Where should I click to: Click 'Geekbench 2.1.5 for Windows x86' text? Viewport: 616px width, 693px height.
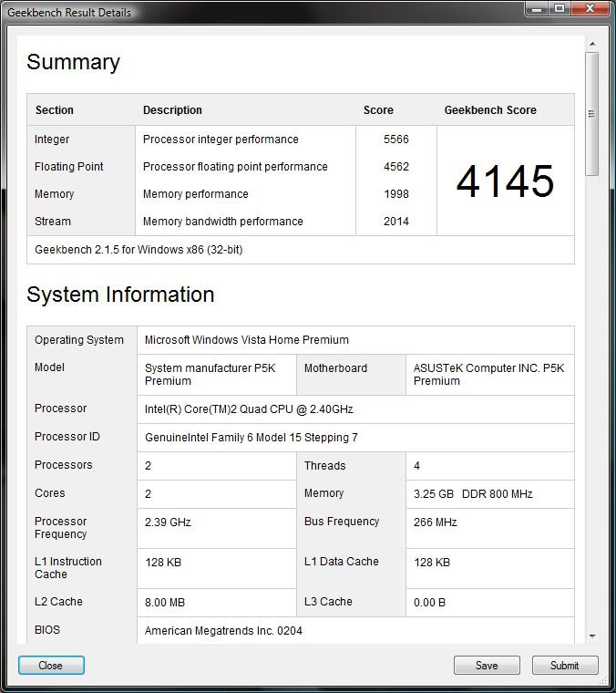coord(139,250)
